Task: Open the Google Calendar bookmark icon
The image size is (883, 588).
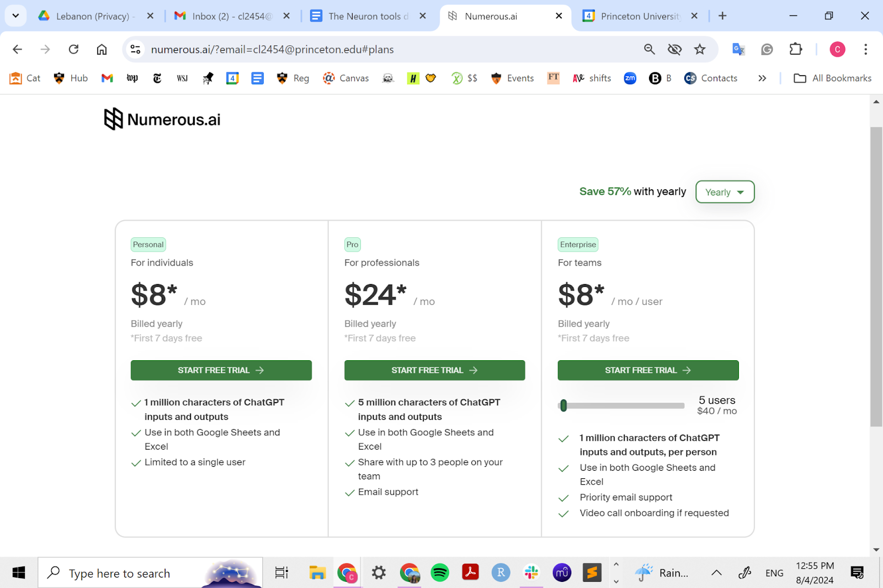Action: pyautogui.click(x=232, y=78)
